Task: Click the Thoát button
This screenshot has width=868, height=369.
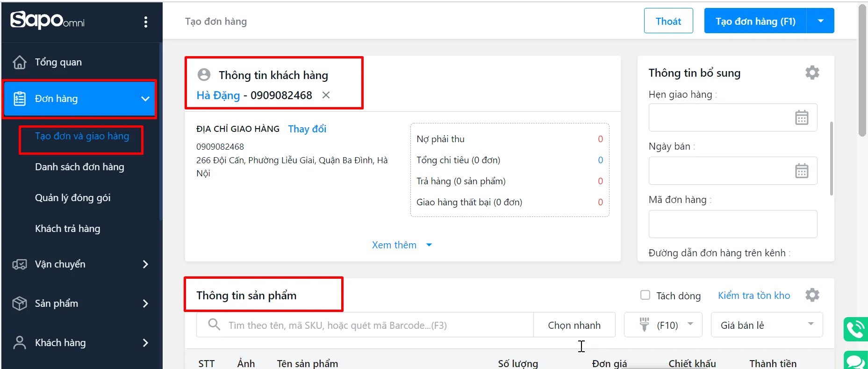Action: (x=668, y=21)
